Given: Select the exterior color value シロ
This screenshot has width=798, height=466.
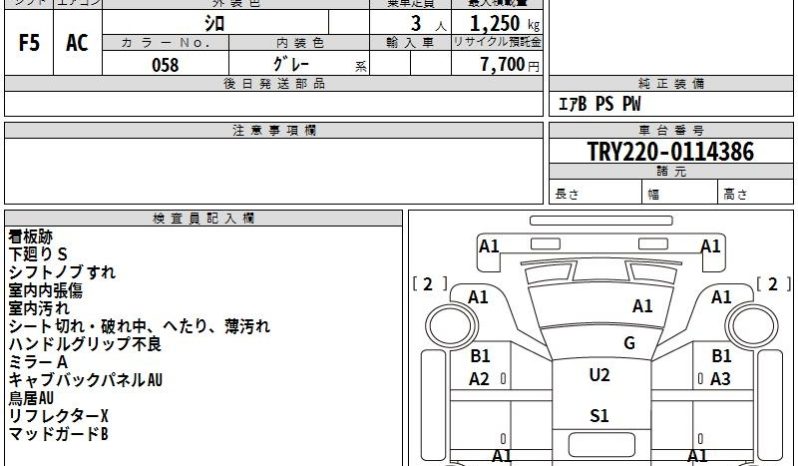Looking at the screenshot, I should pos(215,23).
